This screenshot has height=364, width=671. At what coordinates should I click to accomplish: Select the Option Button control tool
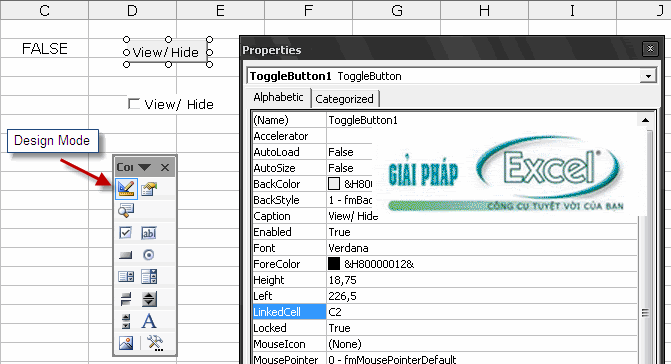148,255
